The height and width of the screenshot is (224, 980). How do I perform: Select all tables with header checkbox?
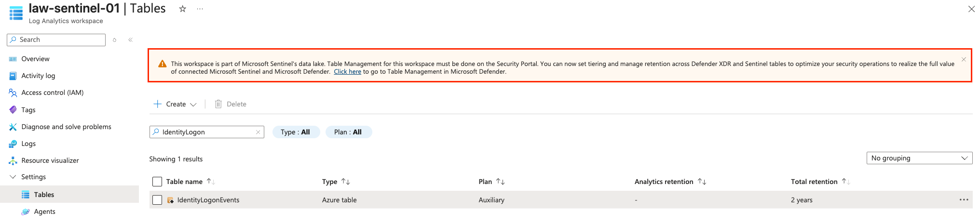pyautogui.click(x=157, y=182)
